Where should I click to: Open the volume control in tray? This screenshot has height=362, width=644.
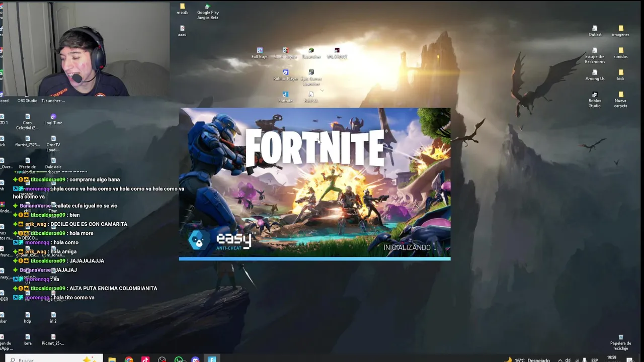568,360
